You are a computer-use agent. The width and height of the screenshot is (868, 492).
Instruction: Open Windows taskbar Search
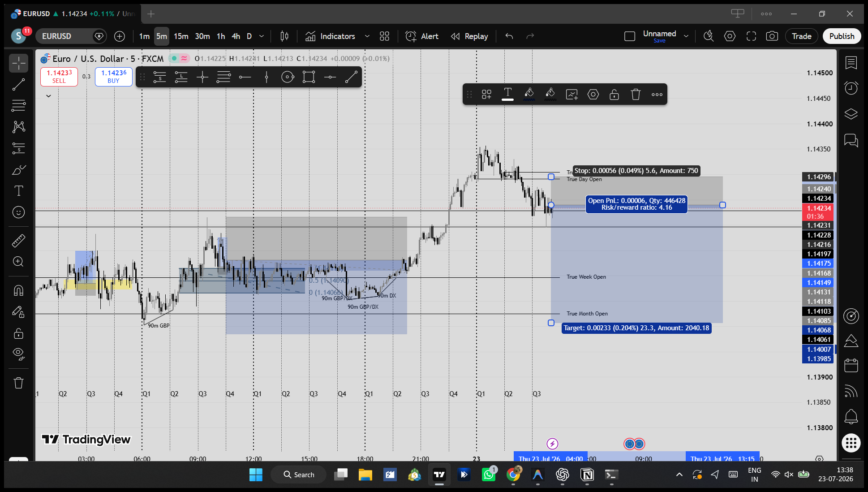tap(299, 475)
